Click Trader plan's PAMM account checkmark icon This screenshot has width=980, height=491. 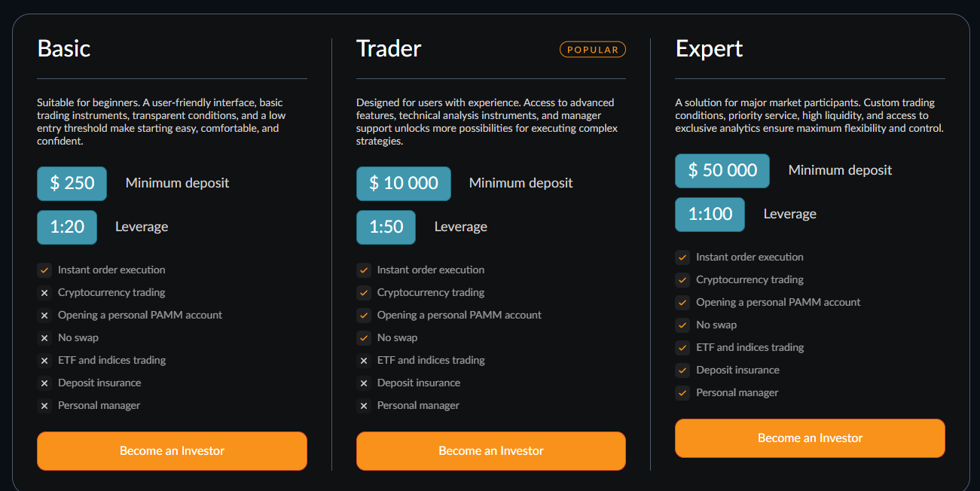tap(364, 315)
